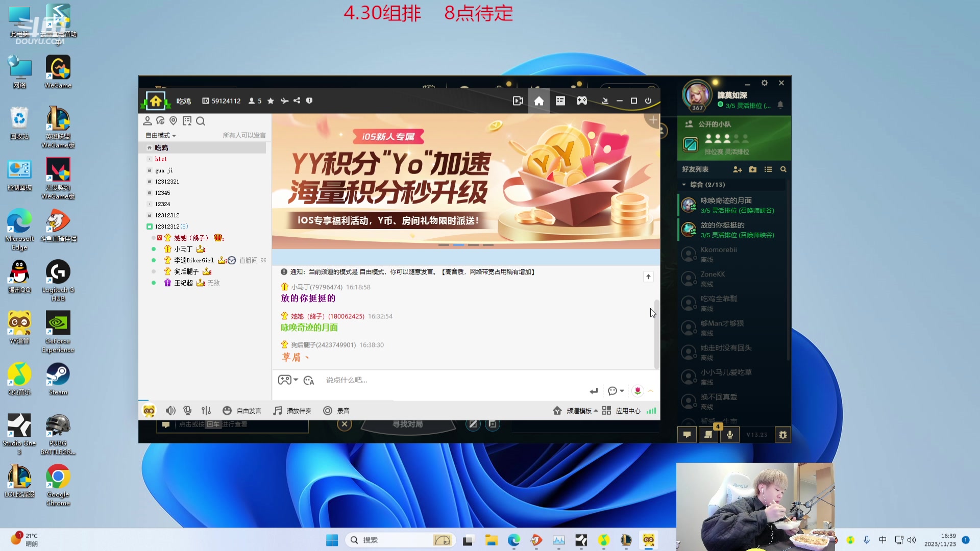Screen dimensions: 980x551
Task: Click the send enter-arrow icon
Action: coord(594,391)
